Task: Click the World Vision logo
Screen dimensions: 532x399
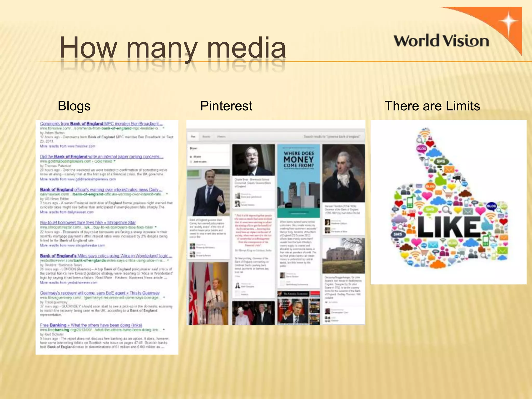Action: pos(458,31)
